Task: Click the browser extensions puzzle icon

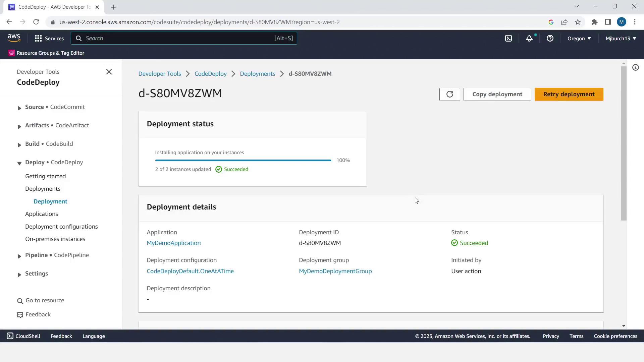Action: [x=594, y=22]
